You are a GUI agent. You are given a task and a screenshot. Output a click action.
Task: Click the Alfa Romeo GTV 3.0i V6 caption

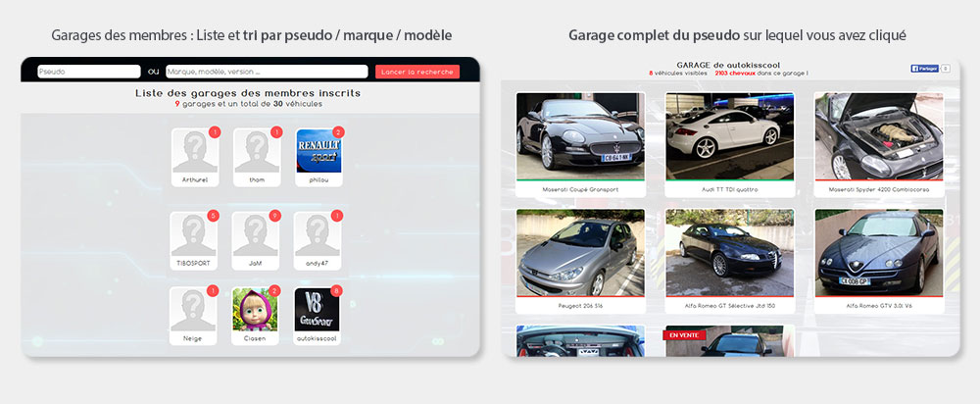(x=879, y=306)
